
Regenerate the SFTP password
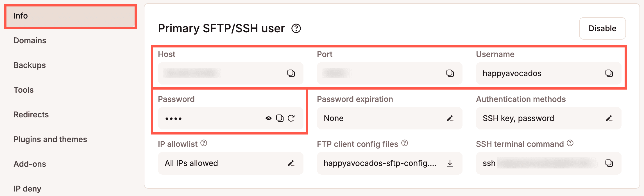pos(291,118)
